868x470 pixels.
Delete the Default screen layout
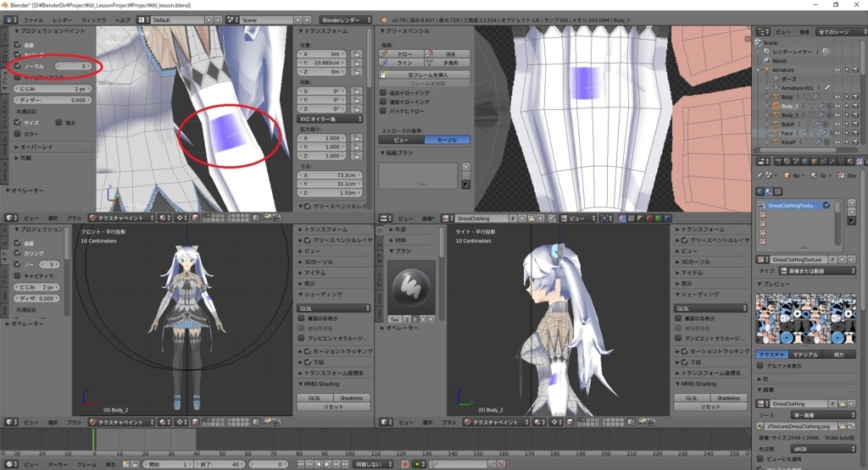218,20
